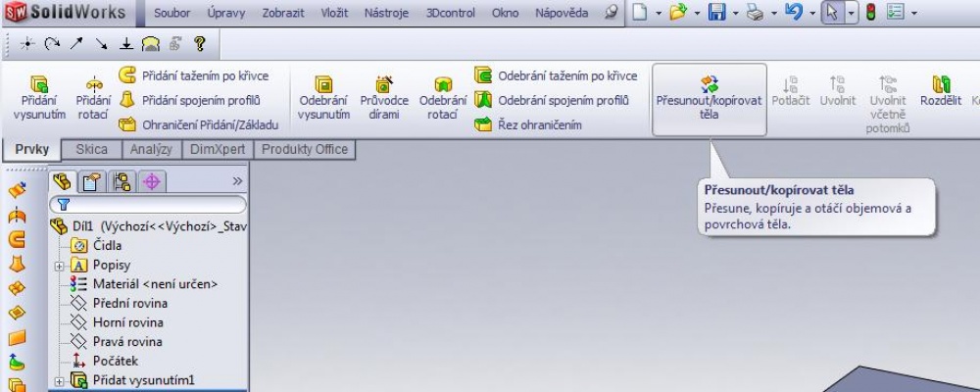Choose Odebrání spojením profilů
Viewport: 980px width, 392px height.
click(x=551, y=100)
